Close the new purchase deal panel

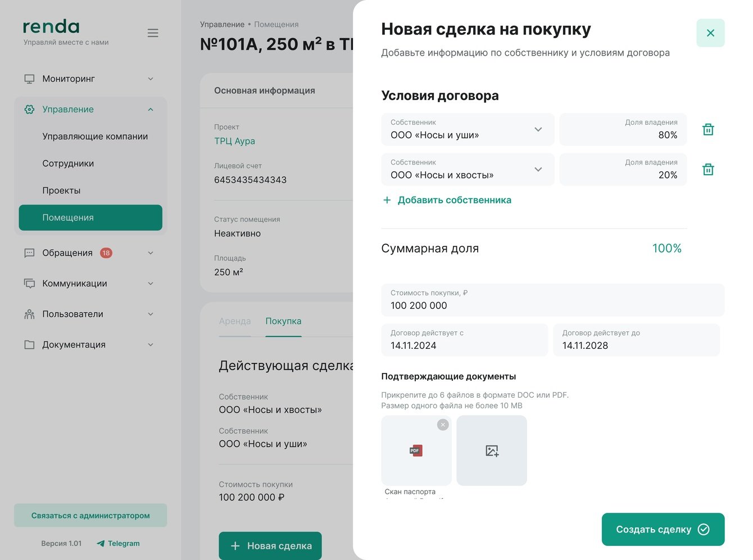point(710,33)
